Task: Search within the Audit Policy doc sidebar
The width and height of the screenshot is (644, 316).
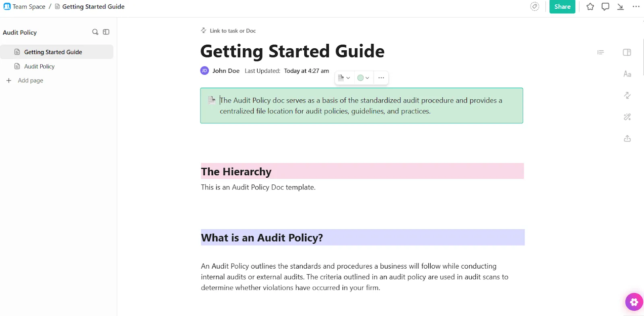Action: point(95,32)
